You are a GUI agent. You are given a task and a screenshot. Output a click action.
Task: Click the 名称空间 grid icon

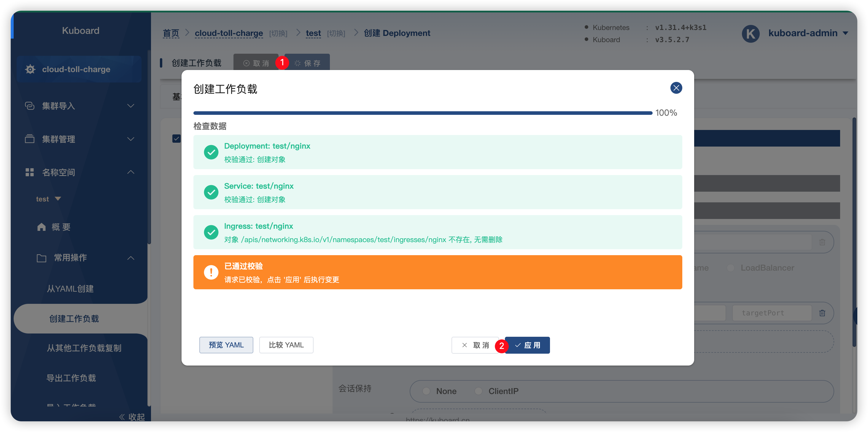pos(30,172)
